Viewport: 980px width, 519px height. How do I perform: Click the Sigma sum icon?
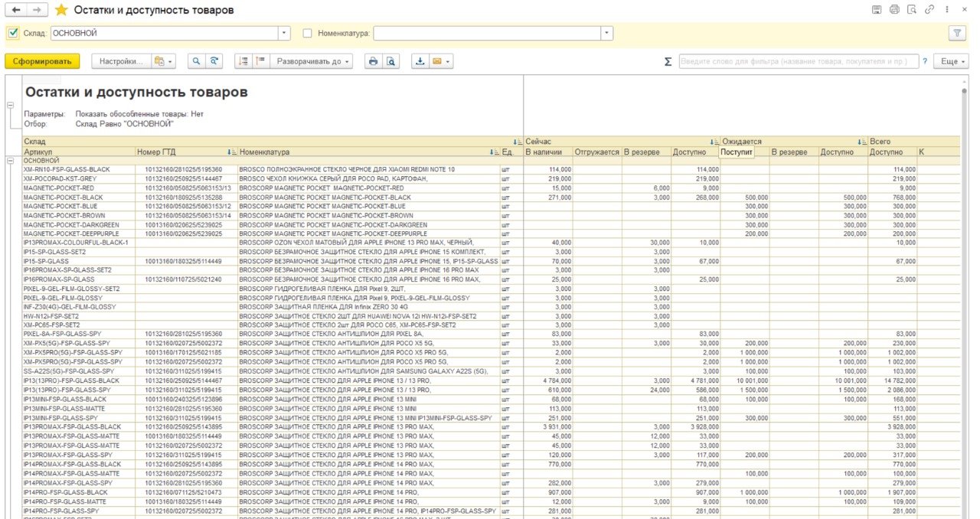(668, 61)
